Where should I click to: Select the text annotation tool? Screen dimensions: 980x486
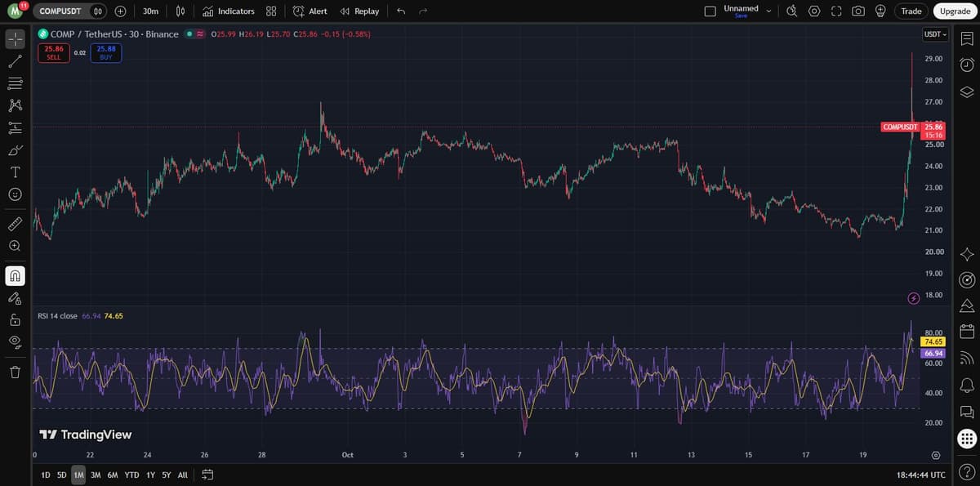click(x=15, y=172)
